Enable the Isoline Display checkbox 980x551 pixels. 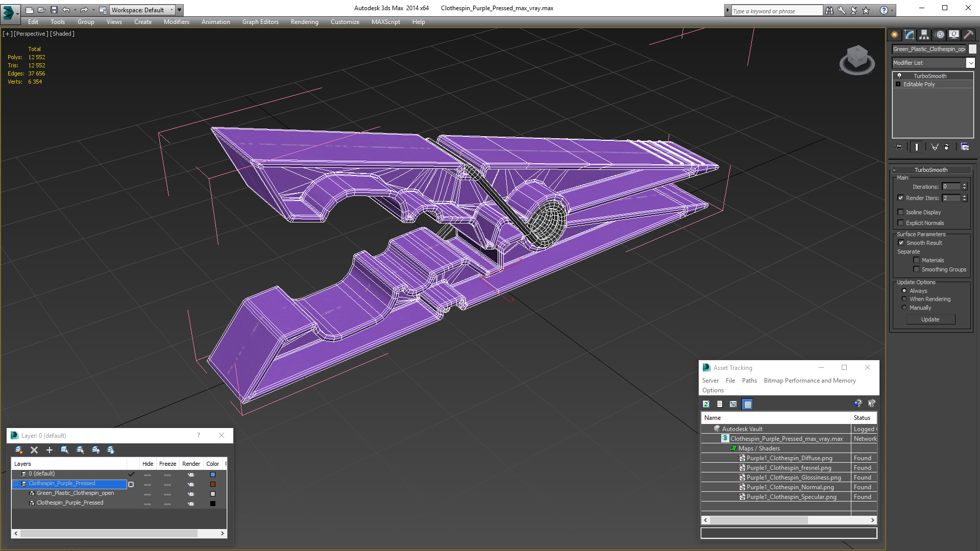click(901, 212)
